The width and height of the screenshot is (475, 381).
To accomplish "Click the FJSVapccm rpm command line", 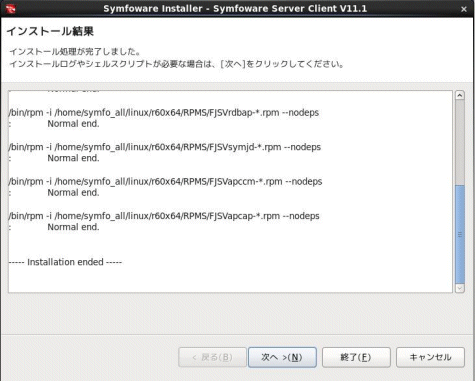I will click(x=165, y=181).
